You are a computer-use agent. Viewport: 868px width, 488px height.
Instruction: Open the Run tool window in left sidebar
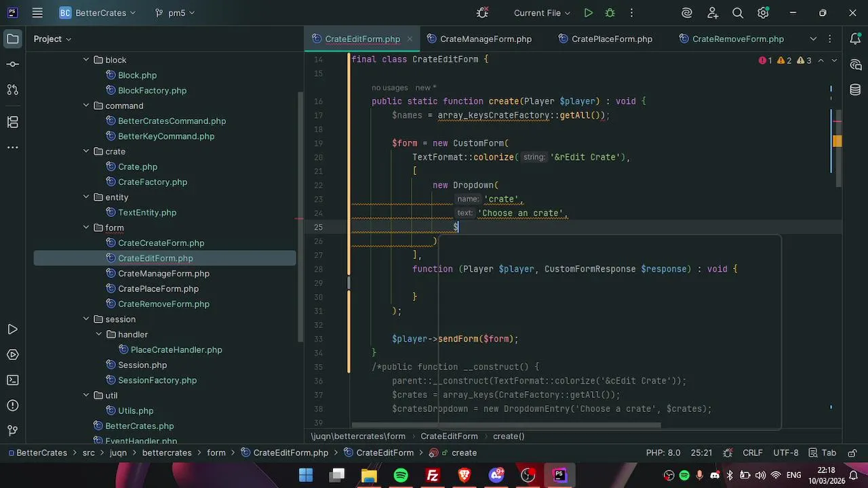point(12,329)
